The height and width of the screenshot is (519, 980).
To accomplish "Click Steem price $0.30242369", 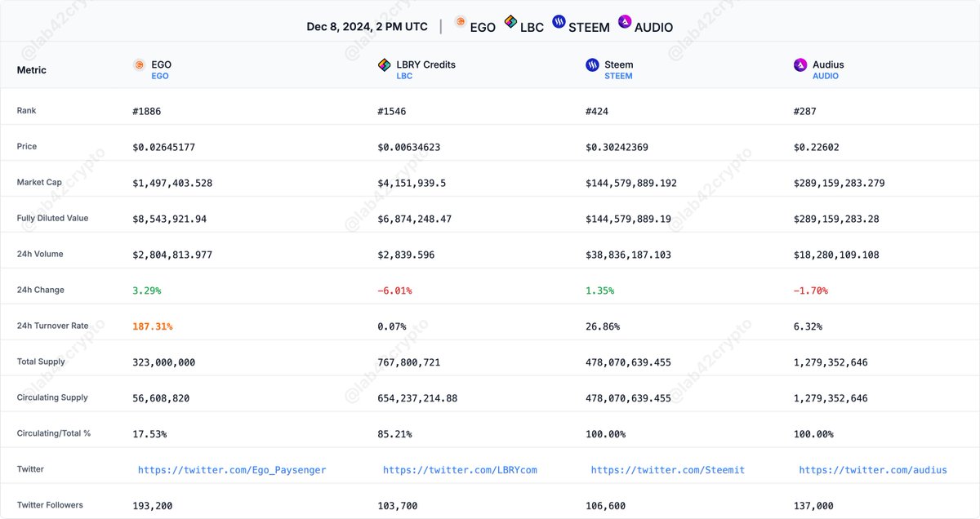I will tap(617, 147).
